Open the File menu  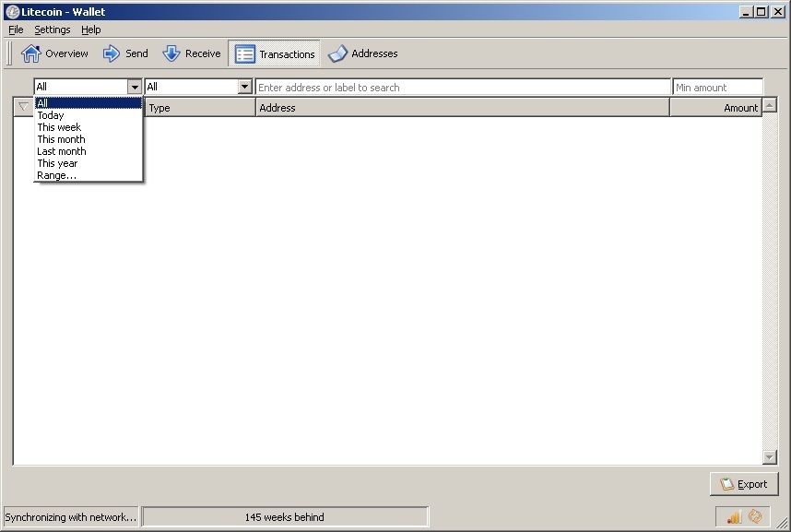[x=15, y=29]
